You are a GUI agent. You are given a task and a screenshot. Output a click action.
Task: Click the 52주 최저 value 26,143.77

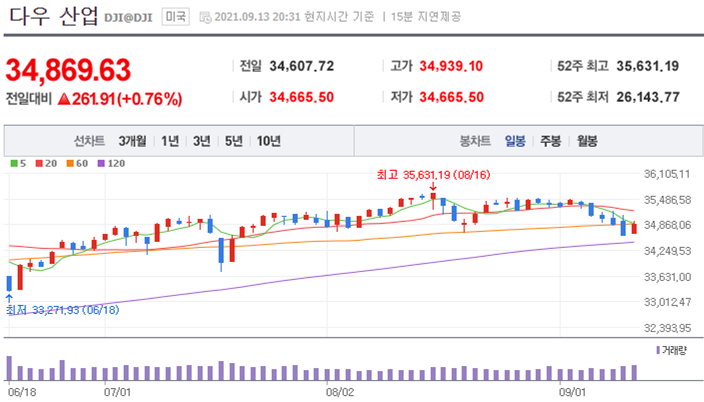(648, 97)
